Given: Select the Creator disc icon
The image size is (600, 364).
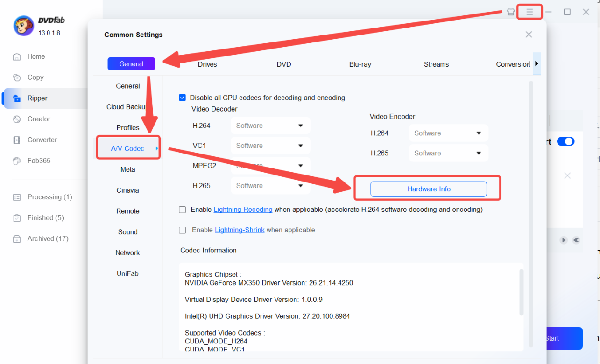Looking at the screenshot, I should coord(17,119).
